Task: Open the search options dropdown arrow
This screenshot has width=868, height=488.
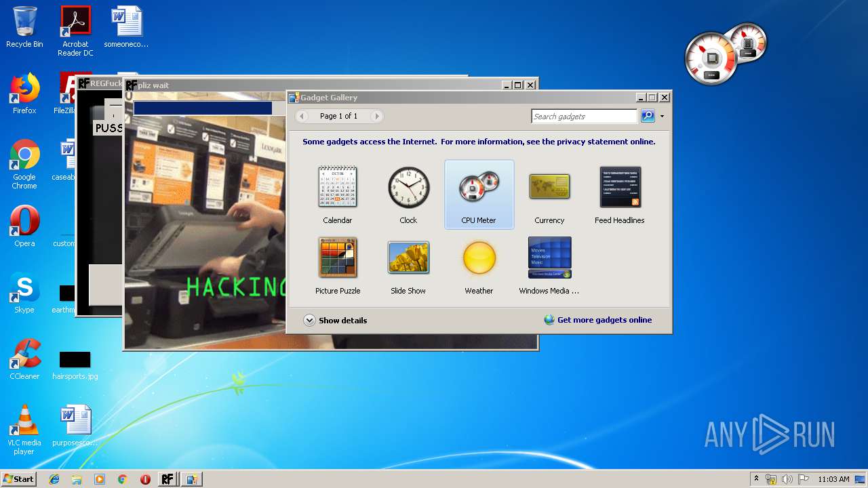Action: pyautogui.click(x=662, y=116)
